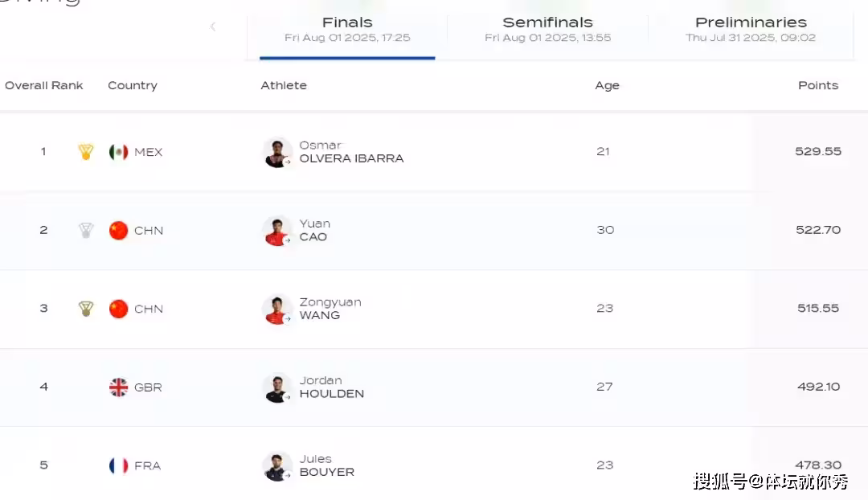
Task: Switch to the Preliminaries tab
Action: 751,29
